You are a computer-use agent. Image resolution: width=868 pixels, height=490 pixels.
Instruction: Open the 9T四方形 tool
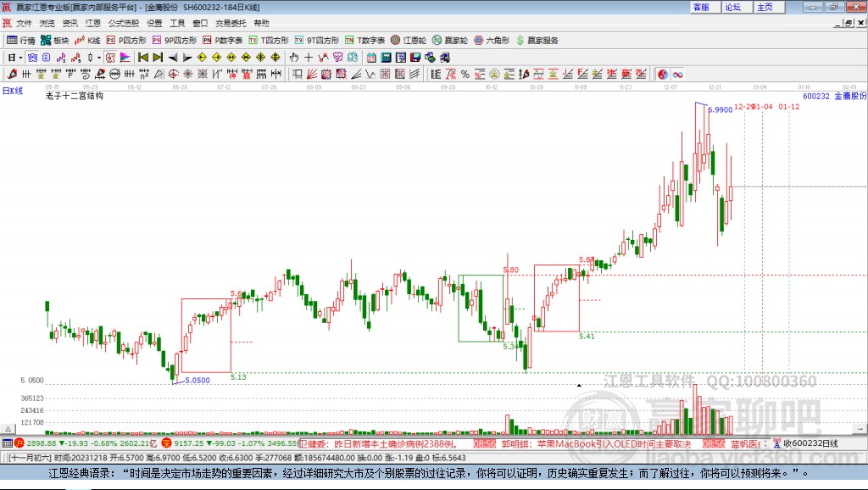pyautogui.click(x=317, y=41)
